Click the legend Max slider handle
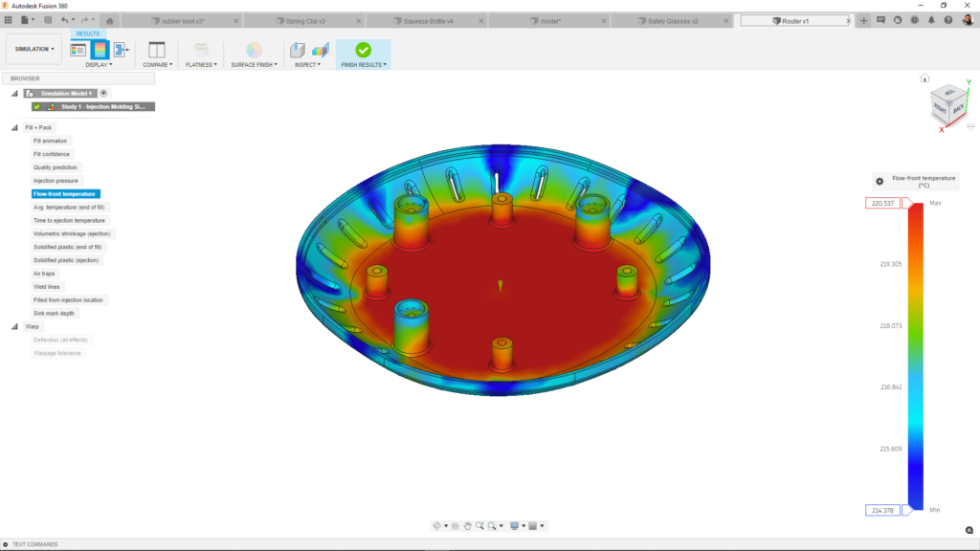Viewport: 980px width, 551px height. [x=907, y=203]
